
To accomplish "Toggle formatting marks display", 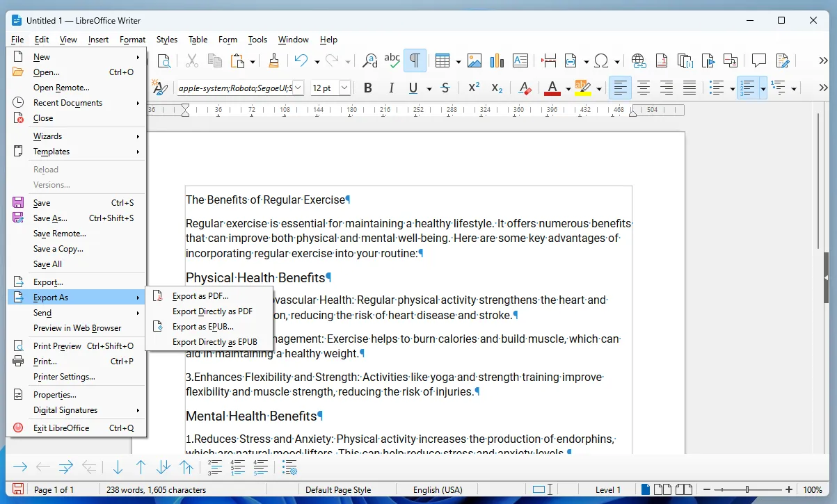I will pyautogui.click(x=415, y=60).
